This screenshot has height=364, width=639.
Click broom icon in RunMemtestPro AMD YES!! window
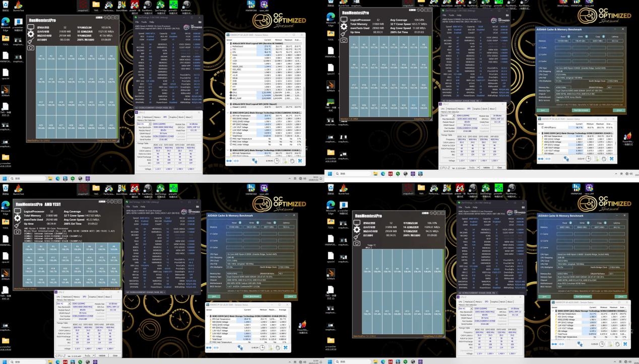(x=17, y=225)
